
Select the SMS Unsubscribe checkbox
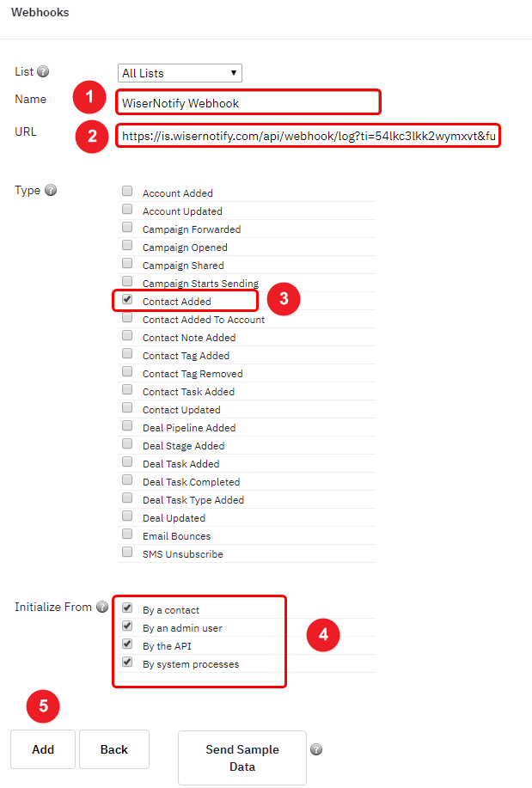coord(127,553)
